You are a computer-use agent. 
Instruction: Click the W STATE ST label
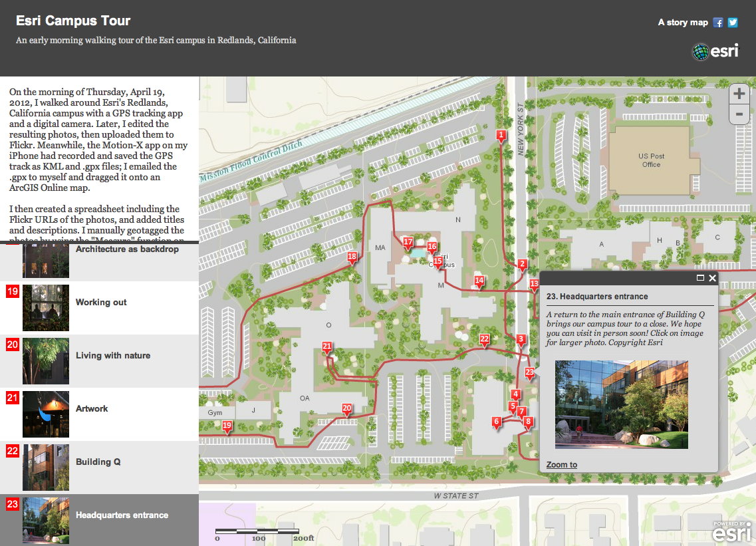(456, 496)
